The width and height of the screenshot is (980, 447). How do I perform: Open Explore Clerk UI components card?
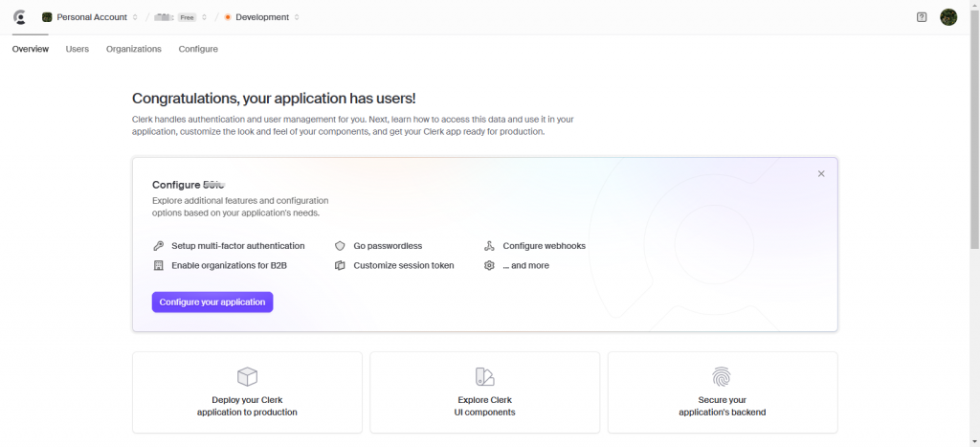[x=484, y=392]
